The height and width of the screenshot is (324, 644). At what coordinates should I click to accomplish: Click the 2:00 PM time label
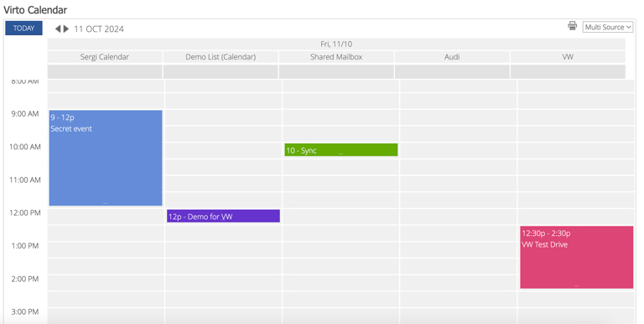pyautogui.click(x=25, y=279)
